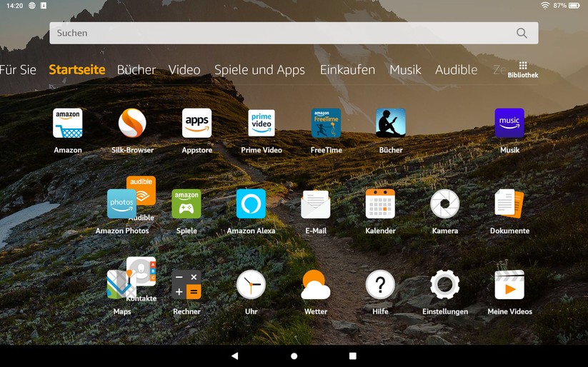Select the Einkaufen tab

347,70
